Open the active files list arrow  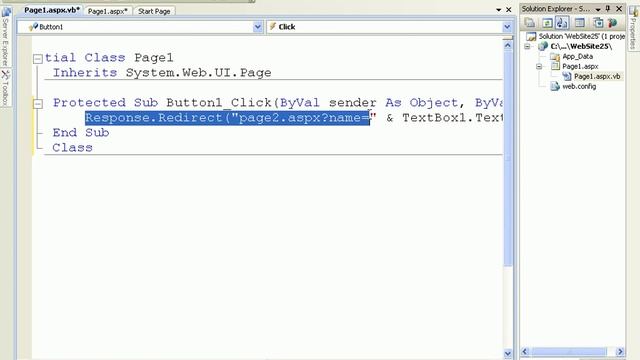pyautogui.click(x=498, y=9)
